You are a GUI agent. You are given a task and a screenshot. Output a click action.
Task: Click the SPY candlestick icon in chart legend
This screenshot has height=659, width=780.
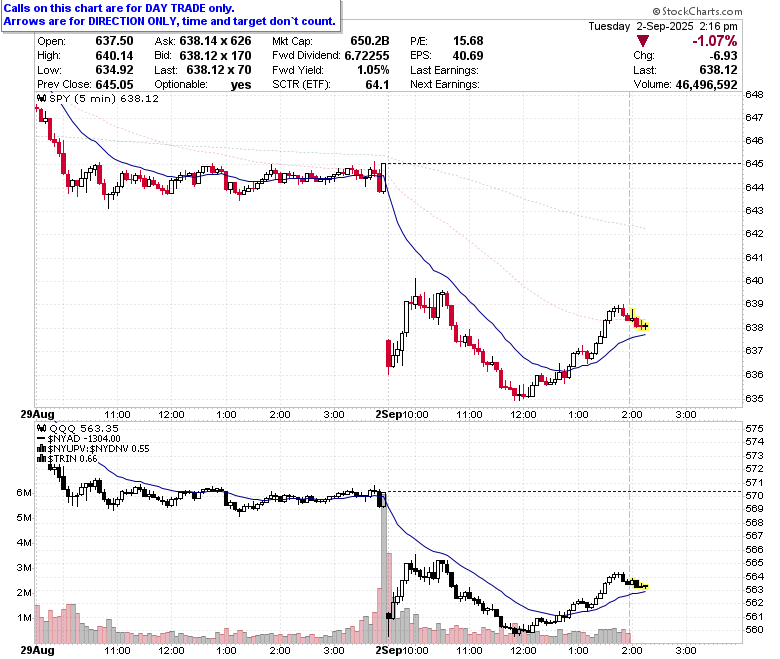pos(42,98)
